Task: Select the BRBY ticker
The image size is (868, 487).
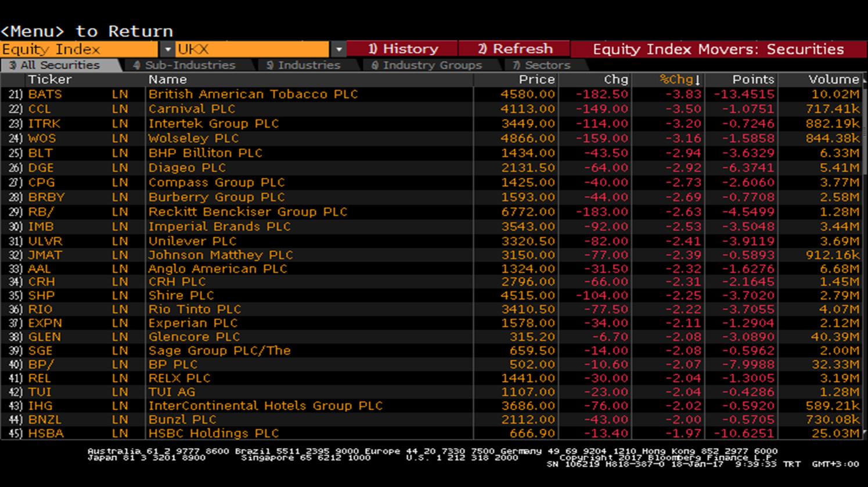Action: (x=46, y=197)
